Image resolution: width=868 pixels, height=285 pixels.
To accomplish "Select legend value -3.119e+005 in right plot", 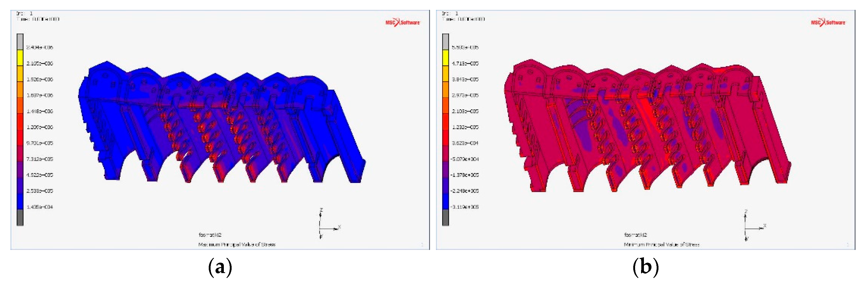I will tap(465, 207).
